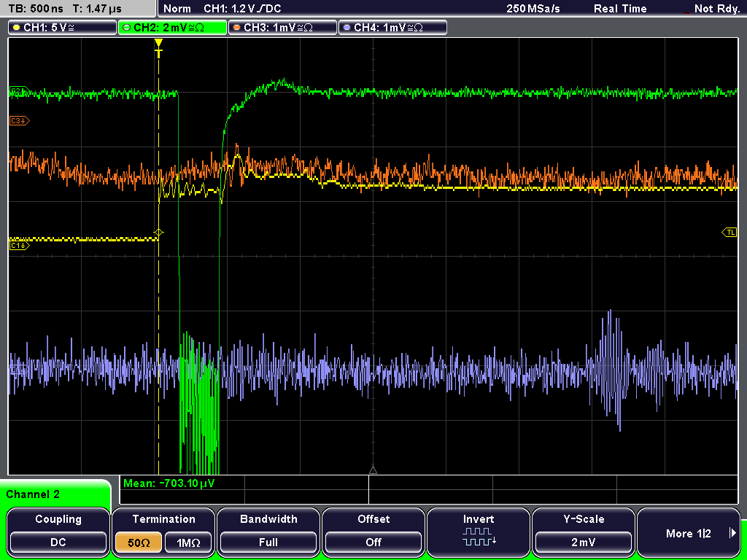The height and width of the screenshot is (560, 747).
Task: Select the CH1 5 V channel tab
Action: [x=63, y=28]
